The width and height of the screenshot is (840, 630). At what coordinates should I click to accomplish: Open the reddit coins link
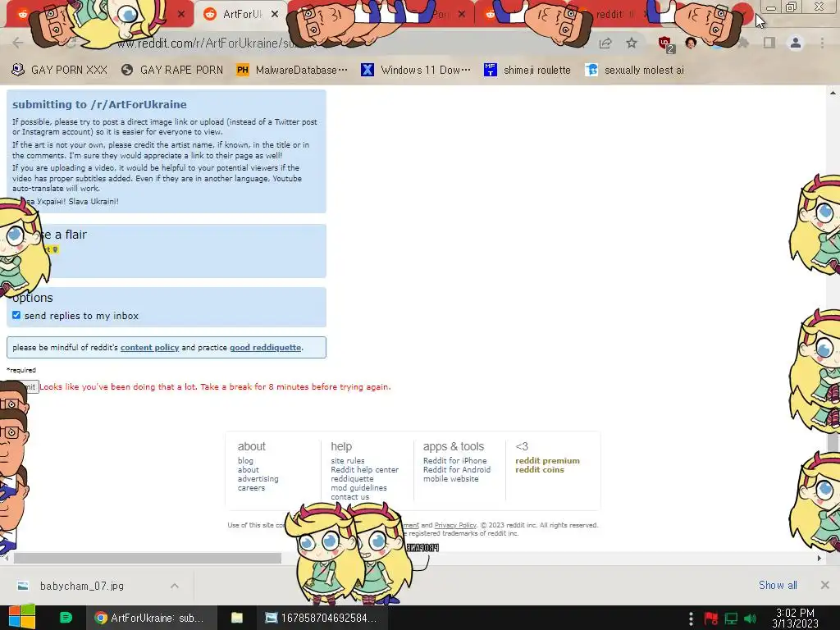pyautogui.click(x=540, y=470)
